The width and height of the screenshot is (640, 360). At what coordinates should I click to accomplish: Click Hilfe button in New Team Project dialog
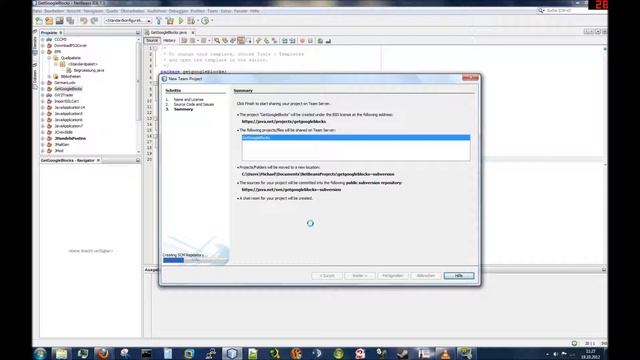[459, 276]
